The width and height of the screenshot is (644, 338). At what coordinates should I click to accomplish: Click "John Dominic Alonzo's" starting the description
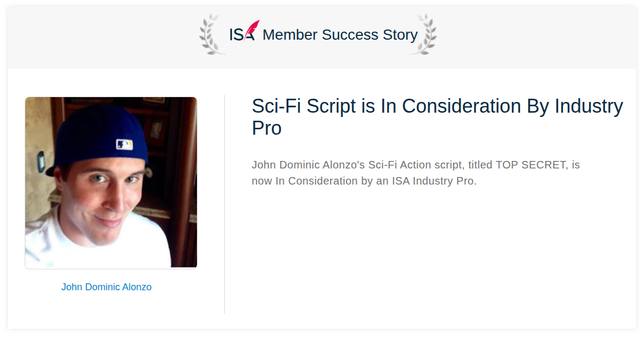pos(309,165)
